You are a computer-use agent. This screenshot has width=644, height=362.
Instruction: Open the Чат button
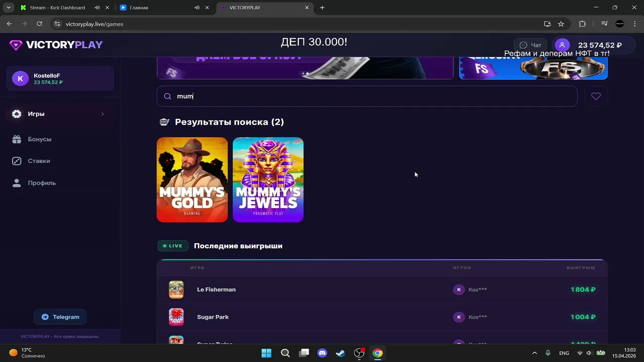pyautogui.click(x=530, y=45)
